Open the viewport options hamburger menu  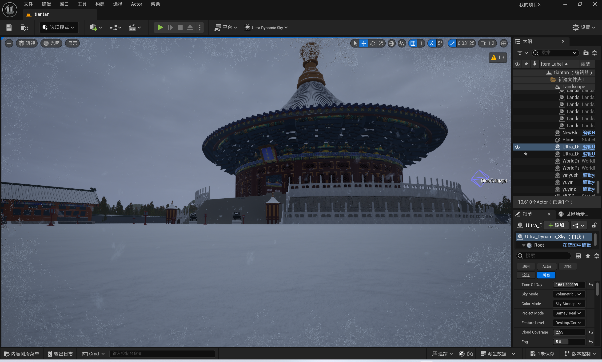pyautogui.click(x=9, y=43)
